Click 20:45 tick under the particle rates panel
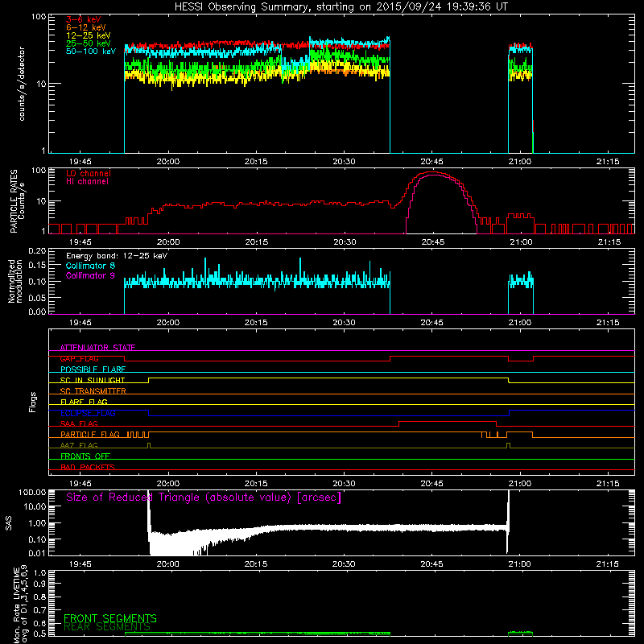Viewport: 644px width, 644px height. pos(433,242)
